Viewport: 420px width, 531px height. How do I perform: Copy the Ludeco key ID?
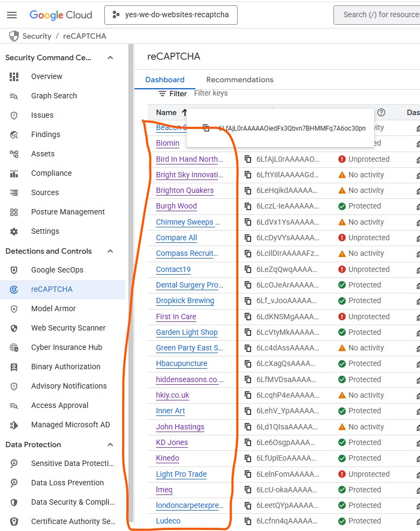pyautogui.click(x=248, y=521)
